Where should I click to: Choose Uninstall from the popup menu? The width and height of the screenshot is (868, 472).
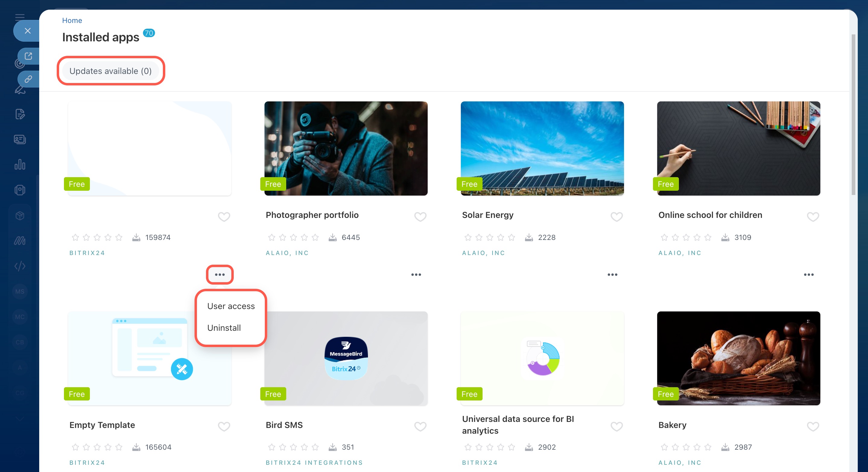click(x=224, y=328)
